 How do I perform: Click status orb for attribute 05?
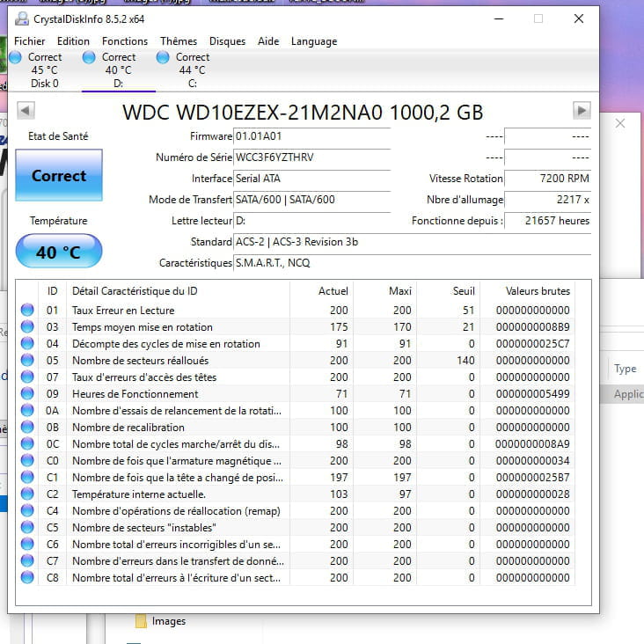click(27, 360)
